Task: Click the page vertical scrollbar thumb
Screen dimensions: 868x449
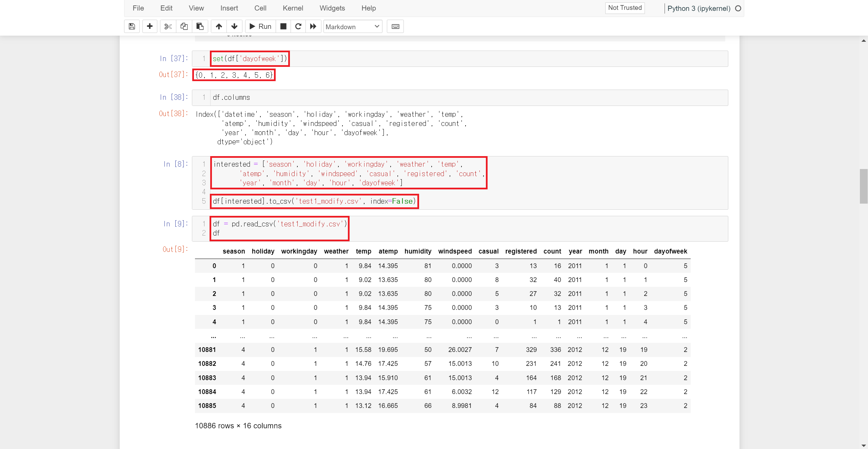Action: pyautogui.click(x=863, y=186)
